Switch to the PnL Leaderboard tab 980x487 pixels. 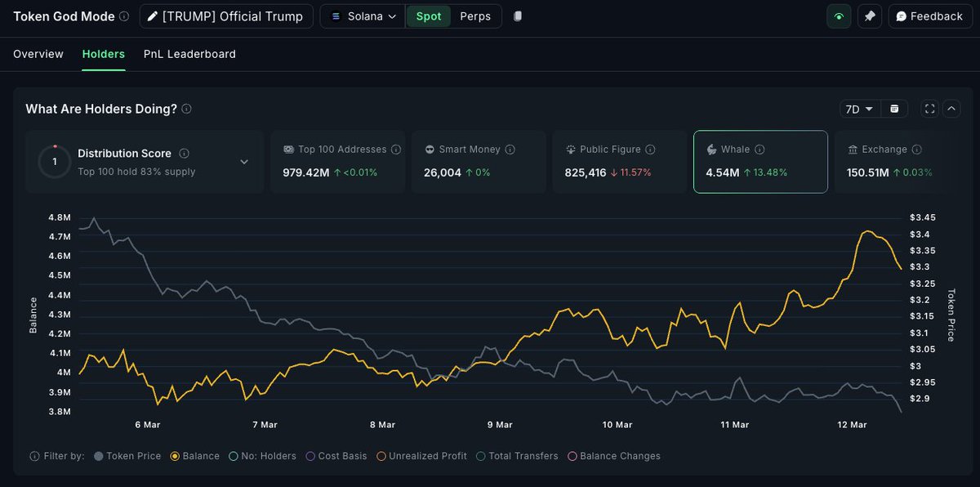189,54
